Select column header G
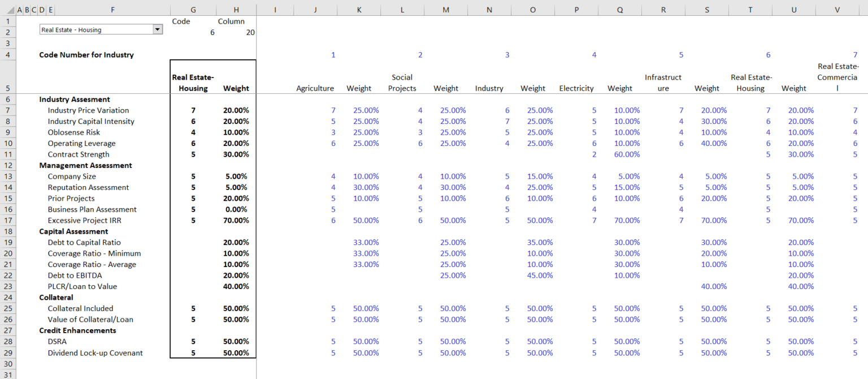Viewport: 868px width, 379px height. [x=193, y=9]
